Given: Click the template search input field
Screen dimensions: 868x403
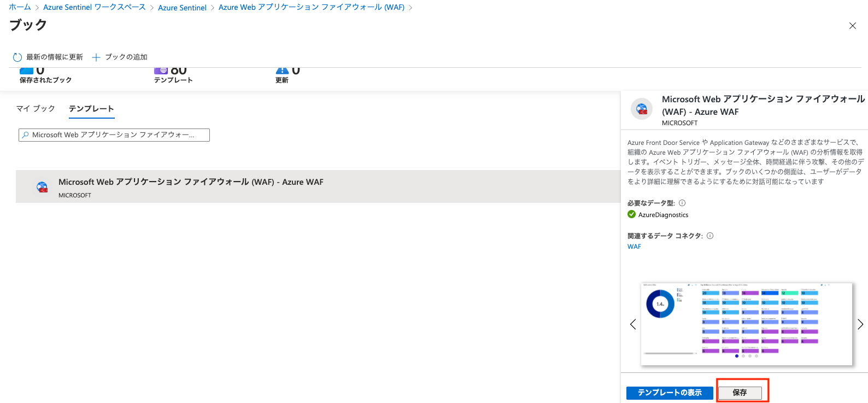Looking at the screenshot, I should coord(114,135).
